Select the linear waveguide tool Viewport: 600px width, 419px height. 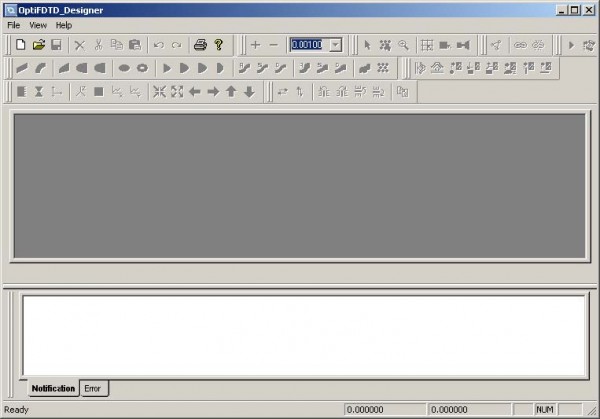[x=22, y=68]
